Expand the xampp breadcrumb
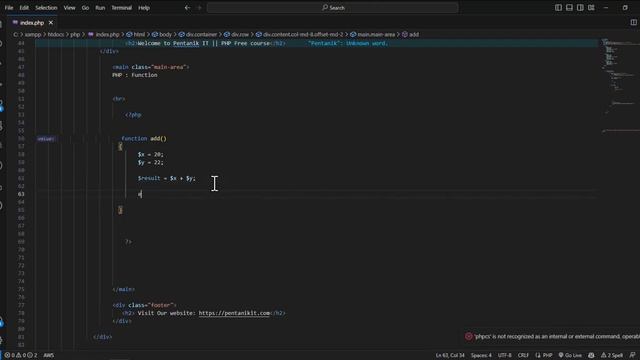Screen dimensions: 640x360 coord(33,34)
